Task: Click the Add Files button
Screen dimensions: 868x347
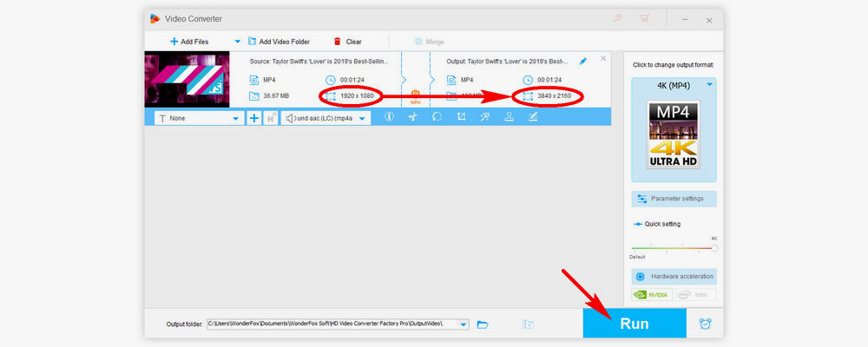Action: (x=188, y=42)
